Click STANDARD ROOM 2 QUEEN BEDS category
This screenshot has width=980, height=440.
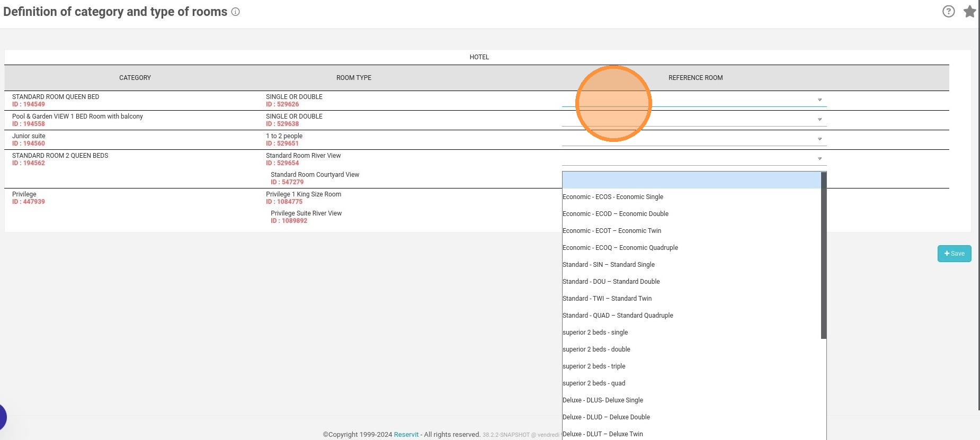[x=60, y=156]
